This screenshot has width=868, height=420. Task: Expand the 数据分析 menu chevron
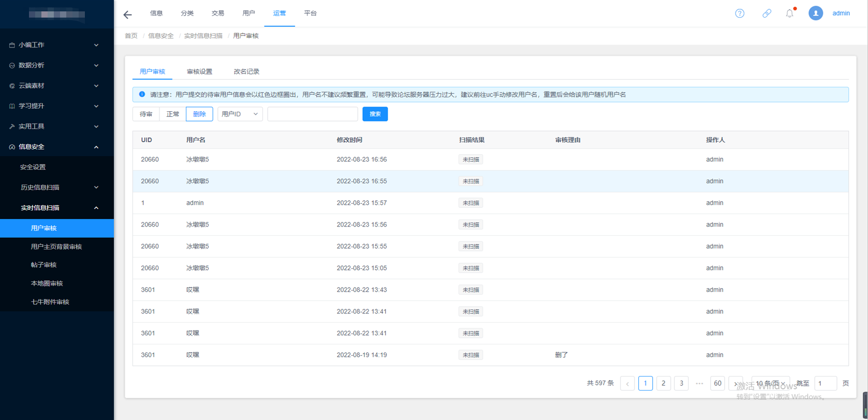pyautogui.click(x=96, y=66)
